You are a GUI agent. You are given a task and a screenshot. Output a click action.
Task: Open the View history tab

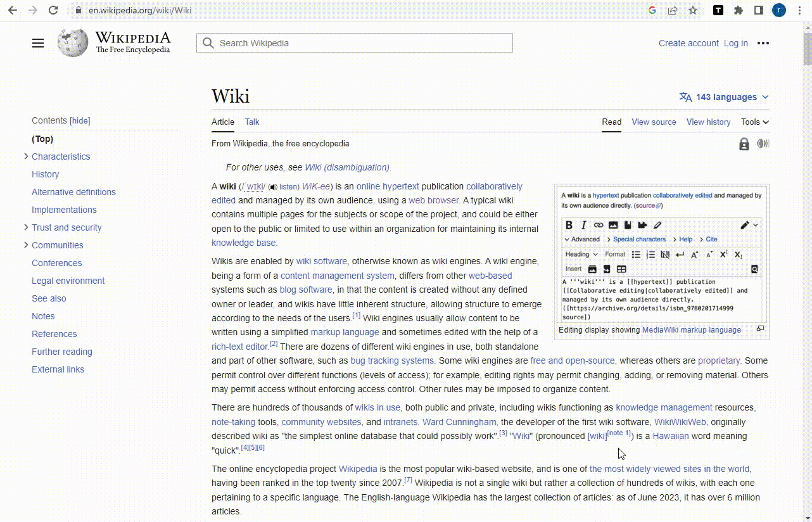coord(708,122)
